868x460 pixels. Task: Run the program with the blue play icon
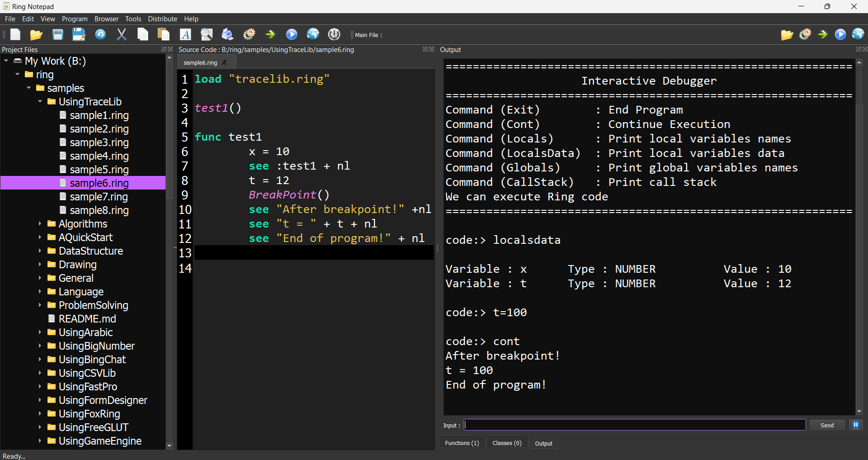tap(292, 34)
